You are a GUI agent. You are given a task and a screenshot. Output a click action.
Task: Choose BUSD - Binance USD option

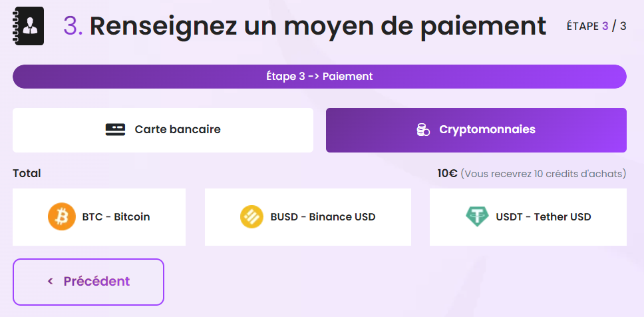(308, 217)
